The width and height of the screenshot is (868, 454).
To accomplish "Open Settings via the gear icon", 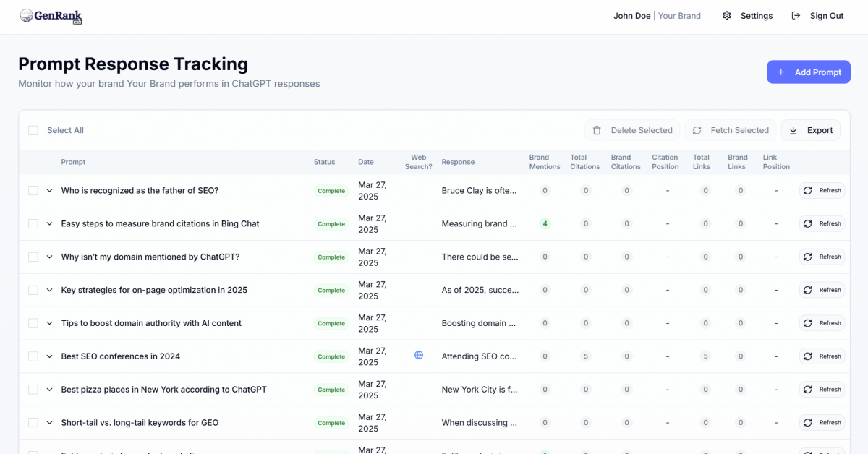I will tap(727, 16).
